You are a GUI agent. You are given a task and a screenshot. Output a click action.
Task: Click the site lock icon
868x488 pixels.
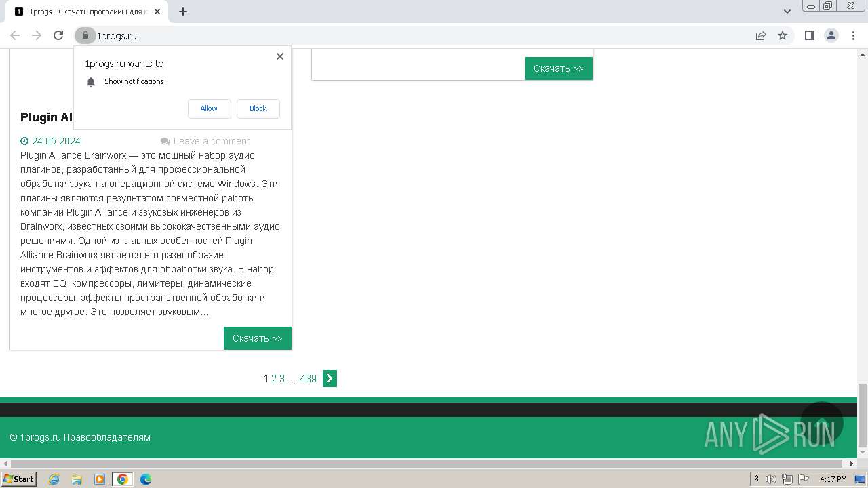(x=85, y=35)
